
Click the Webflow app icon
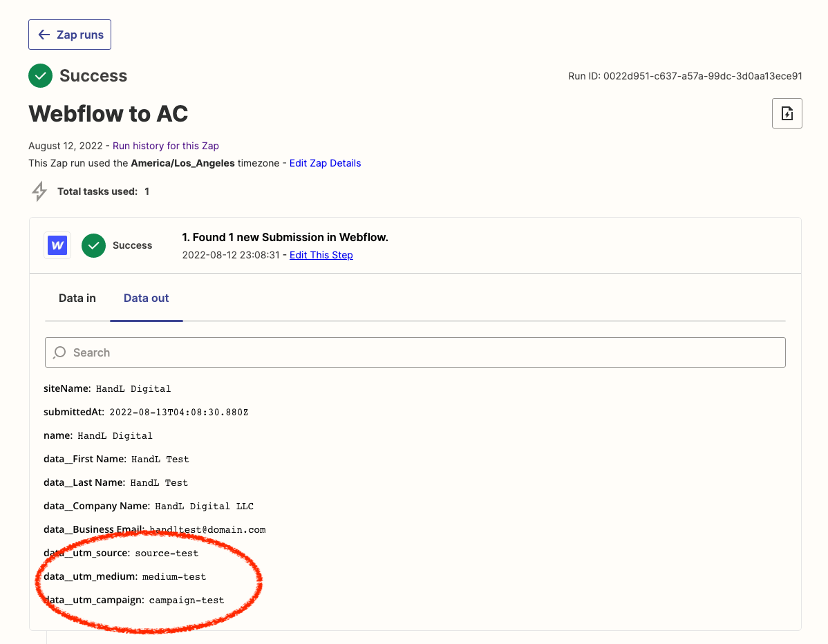click(x=57, y=245)
